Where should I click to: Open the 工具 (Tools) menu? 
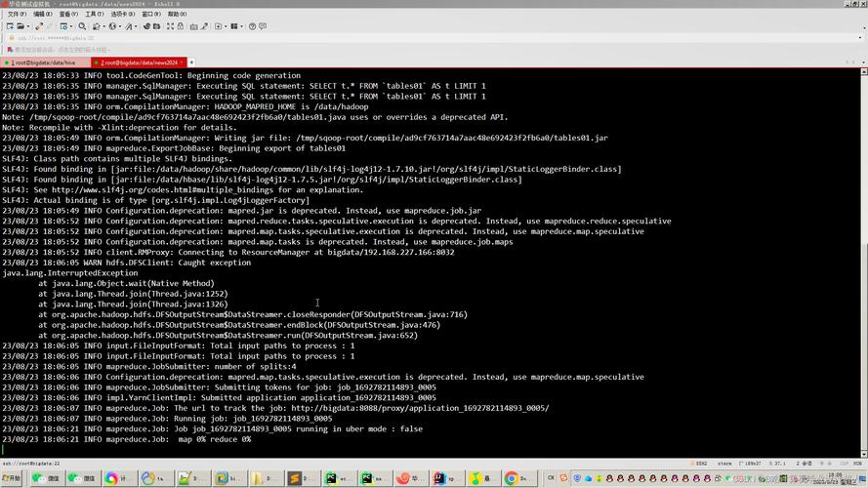tap(94, 14)
